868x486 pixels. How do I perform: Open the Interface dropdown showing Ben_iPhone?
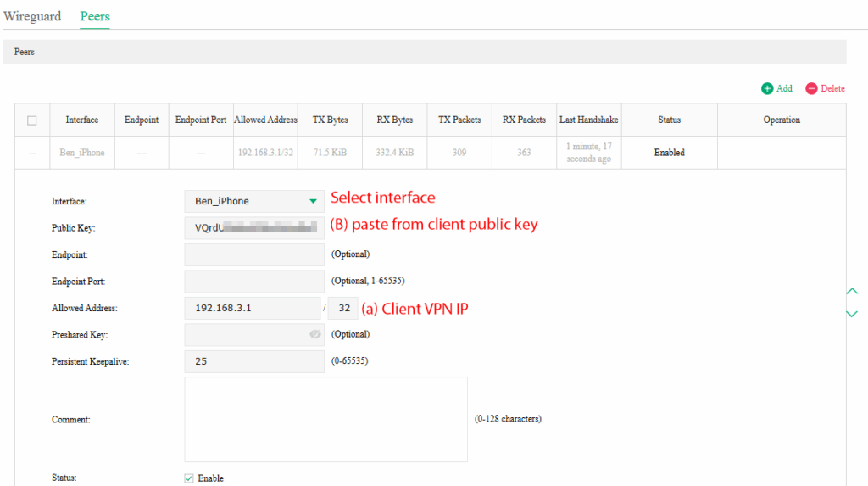tap(252, 201)
